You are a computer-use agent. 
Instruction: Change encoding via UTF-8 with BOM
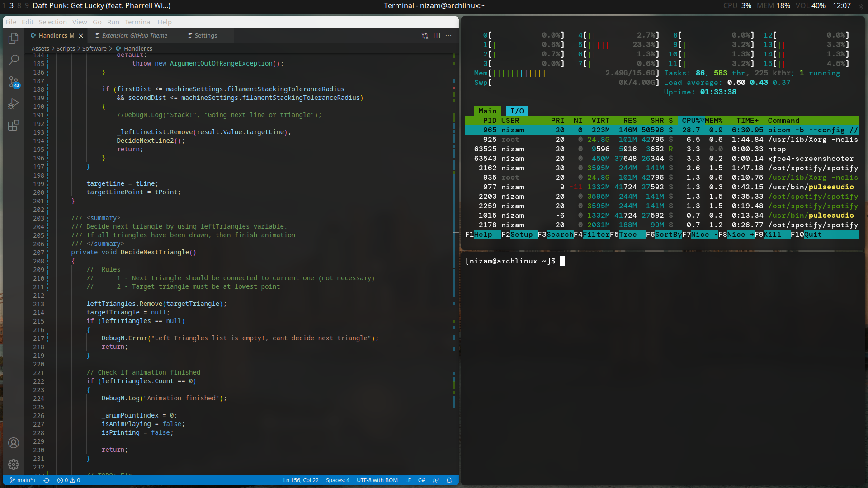377,480
